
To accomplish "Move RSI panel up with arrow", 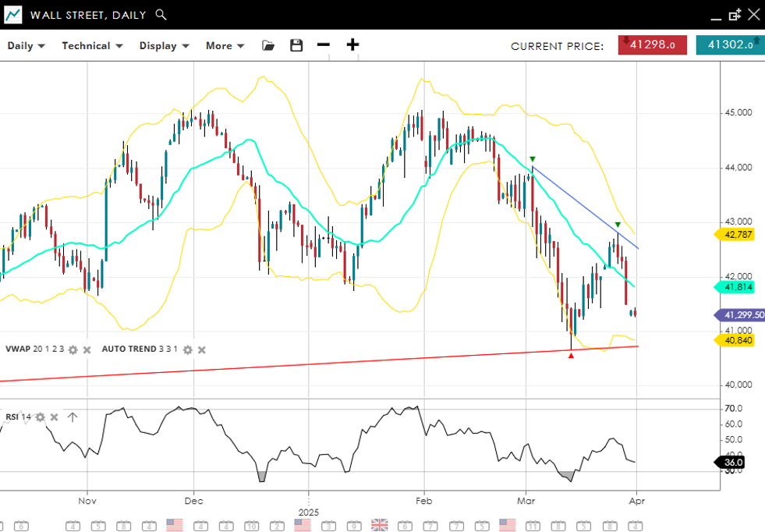I will 72,417.
